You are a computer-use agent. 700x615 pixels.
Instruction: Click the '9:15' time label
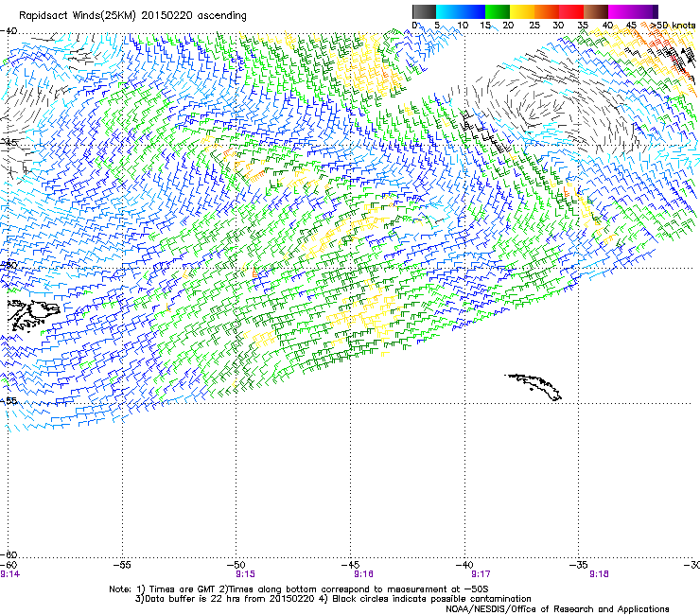coord(245,574)
